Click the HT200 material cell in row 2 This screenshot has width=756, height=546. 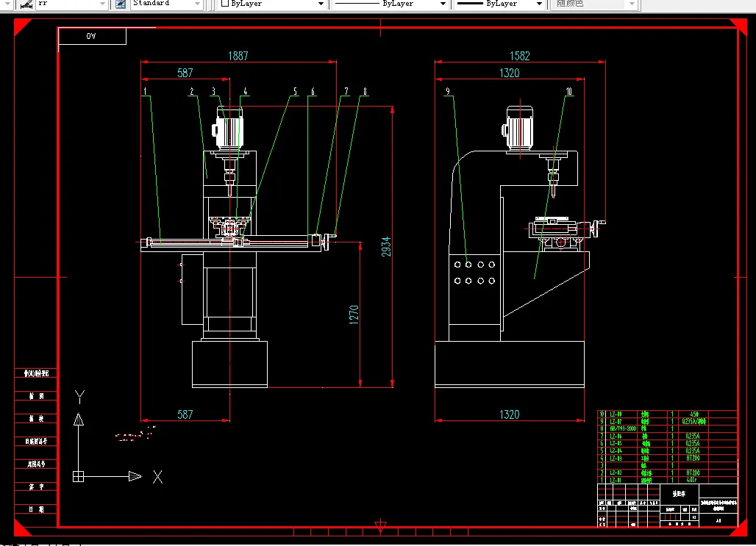click(693, 473)
